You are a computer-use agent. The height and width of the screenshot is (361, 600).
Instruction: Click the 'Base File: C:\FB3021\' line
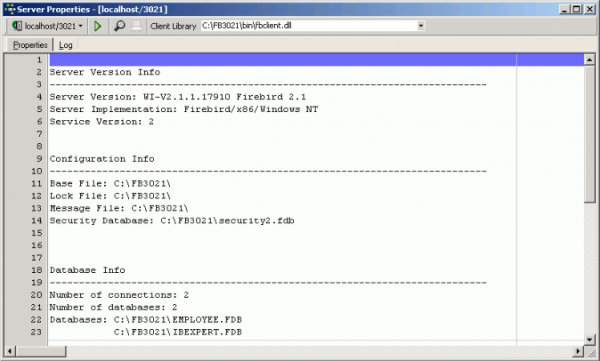pyautogui.click(x=110, y=183)
